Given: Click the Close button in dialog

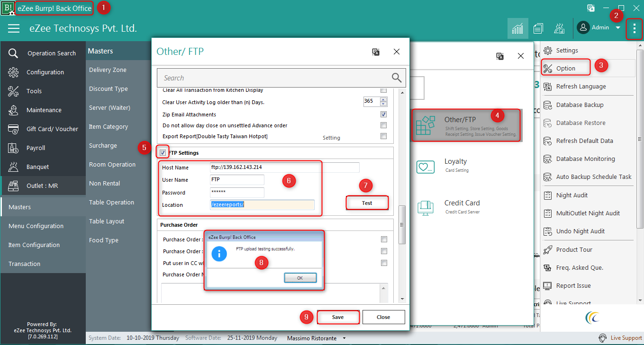Looking at the screenshot, I should point(383,317).
